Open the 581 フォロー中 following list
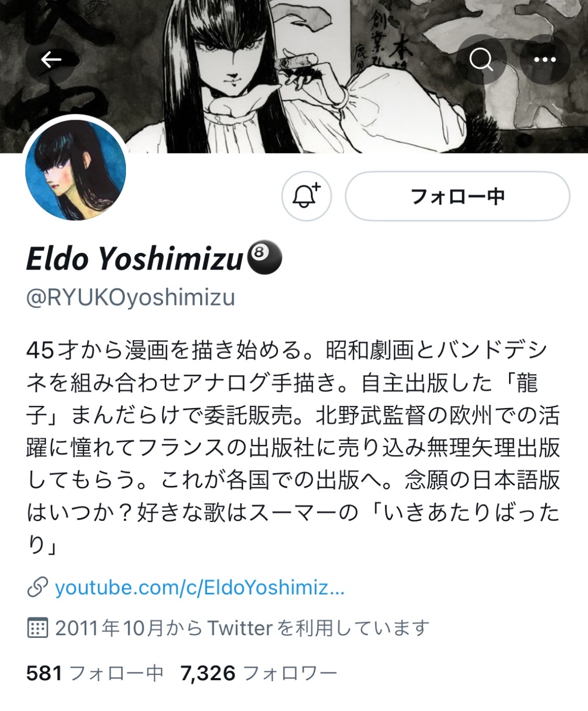 (x=95, y=673)
